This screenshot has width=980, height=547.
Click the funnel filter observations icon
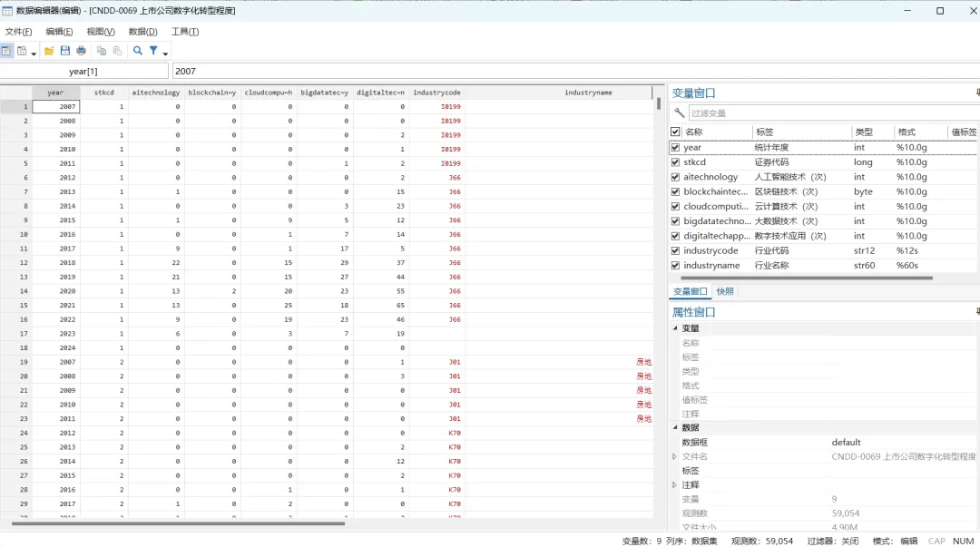(x=153, y=52)
